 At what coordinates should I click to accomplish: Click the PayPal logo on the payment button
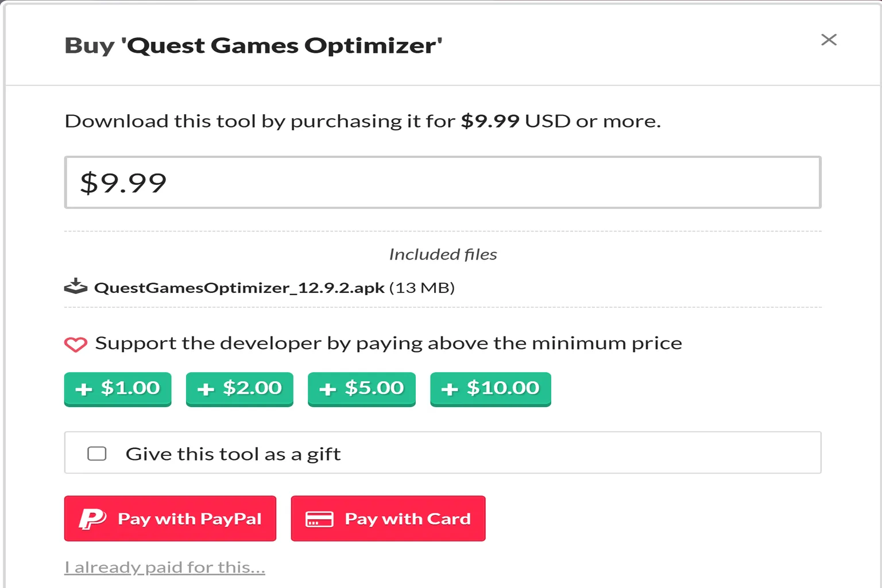pyautogui.click(x=92, y=519)
